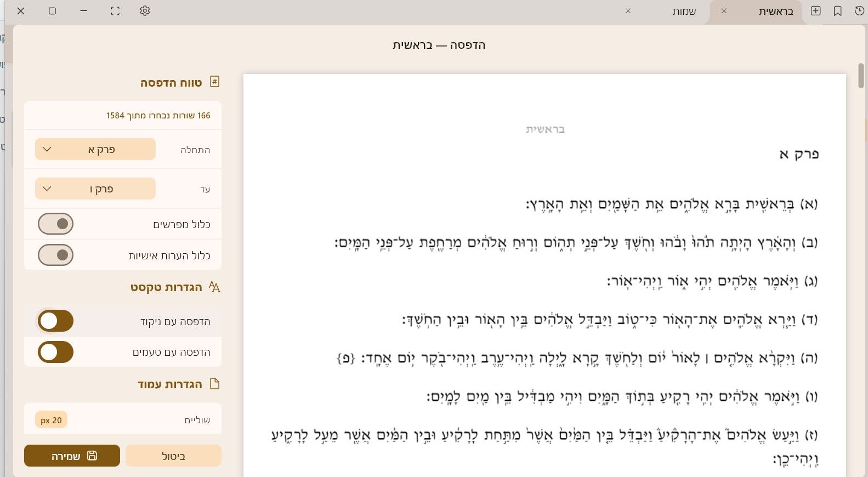
Task: Click verse (ב) in the print preview
Action: pyautogui.click(x=576, y=242)
